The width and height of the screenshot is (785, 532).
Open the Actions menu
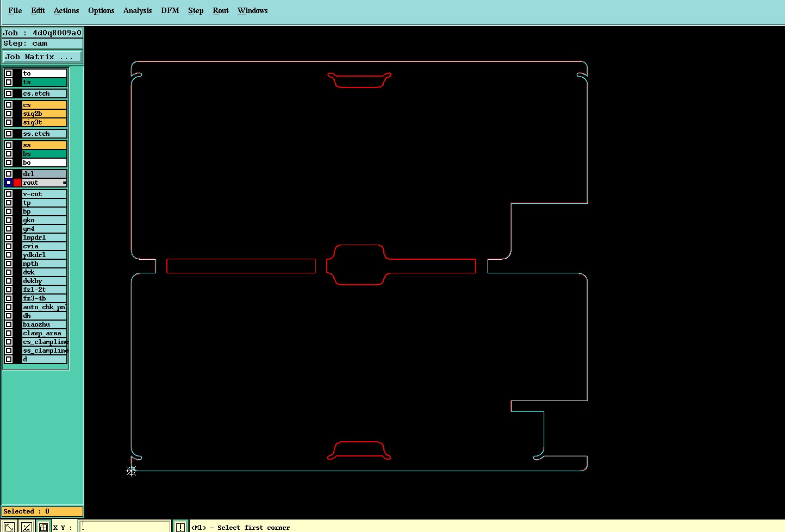(66, 10)
